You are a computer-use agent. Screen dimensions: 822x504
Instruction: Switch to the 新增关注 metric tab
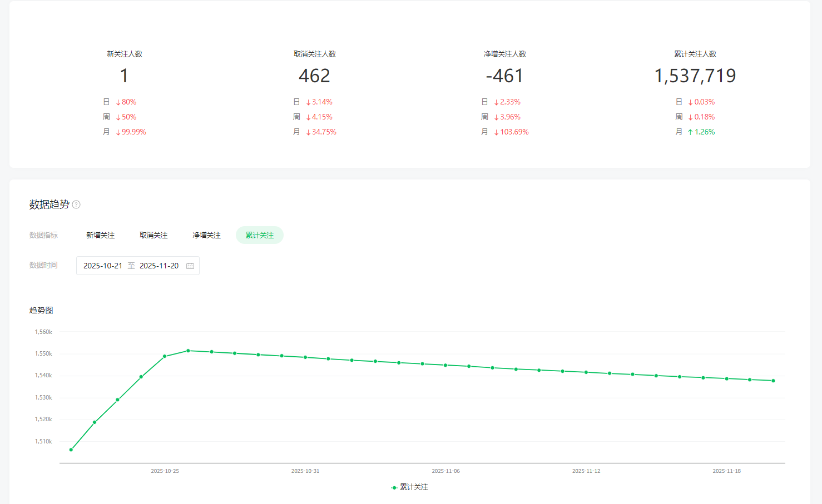[101, 236]
